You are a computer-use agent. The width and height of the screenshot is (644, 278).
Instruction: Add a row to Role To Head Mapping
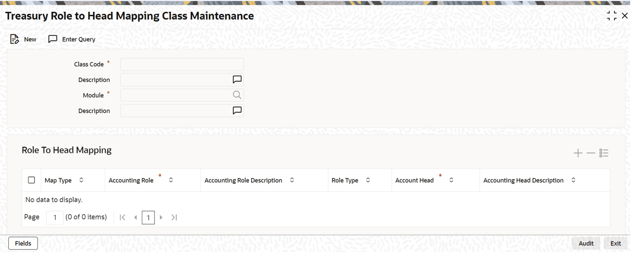578,153
